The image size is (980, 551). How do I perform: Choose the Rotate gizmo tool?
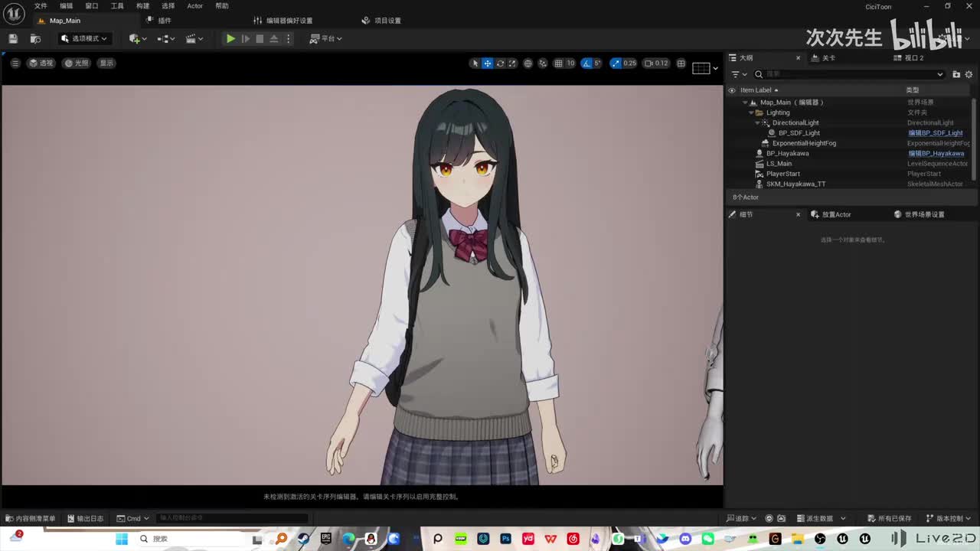point(500,64)
